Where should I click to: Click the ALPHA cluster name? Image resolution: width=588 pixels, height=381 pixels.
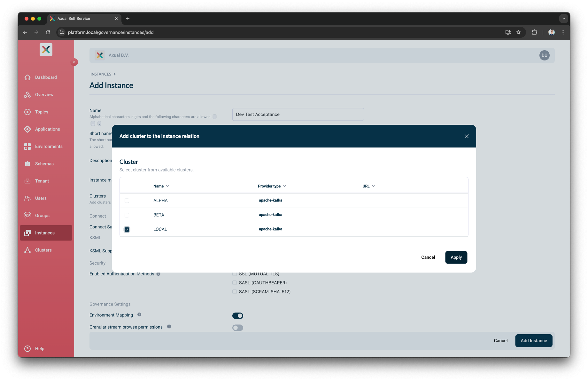click(x=160, y=201)
